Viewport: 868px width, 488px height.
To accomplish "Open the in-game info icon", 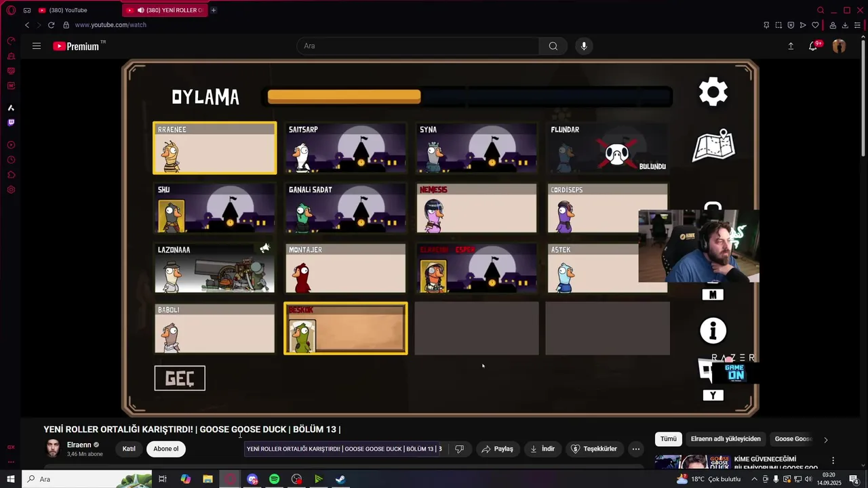I will [x=713, y=331].
